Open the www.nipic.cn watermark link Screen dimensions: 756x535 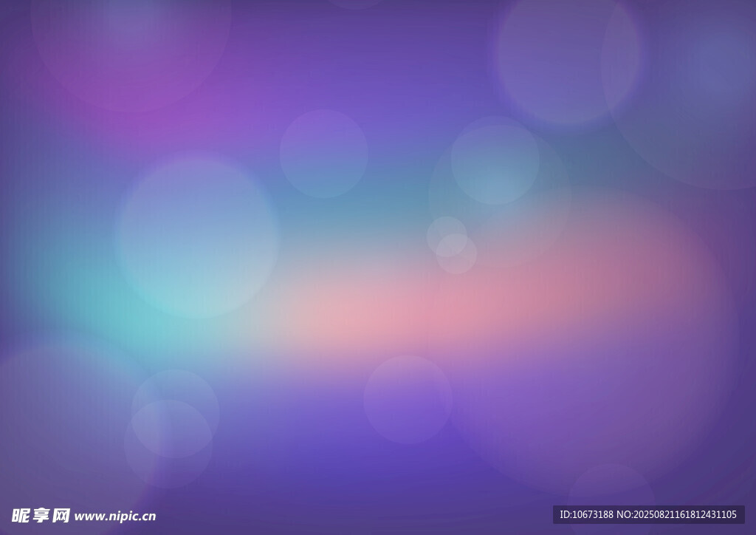[x=115, y=516]
